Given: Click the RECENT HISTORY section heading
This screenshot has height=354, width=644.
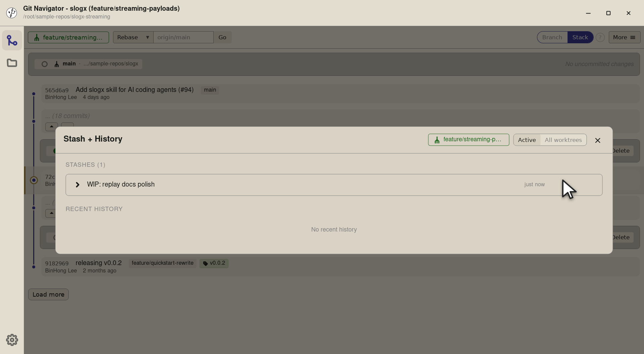Looking at the screenshot, I should 94,209.
